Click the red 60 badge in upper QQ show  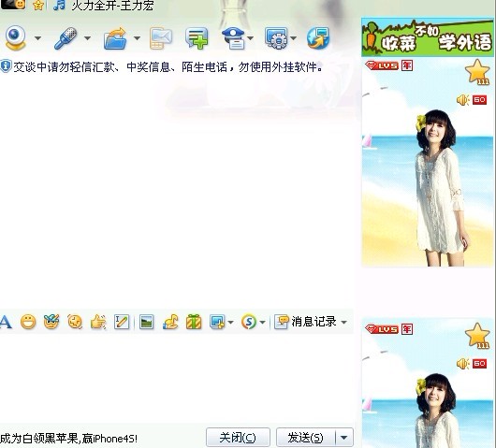(479, 100)
